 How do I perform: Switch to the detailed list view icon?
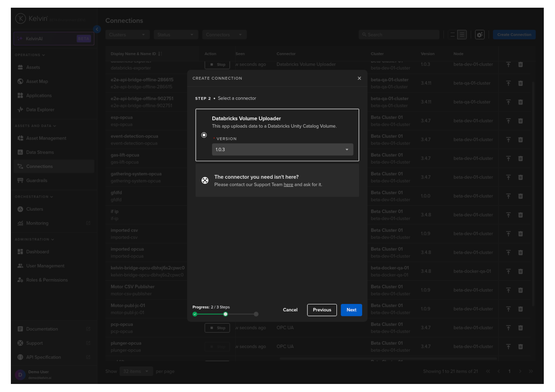pyautogui.click(x=462, y=35)
